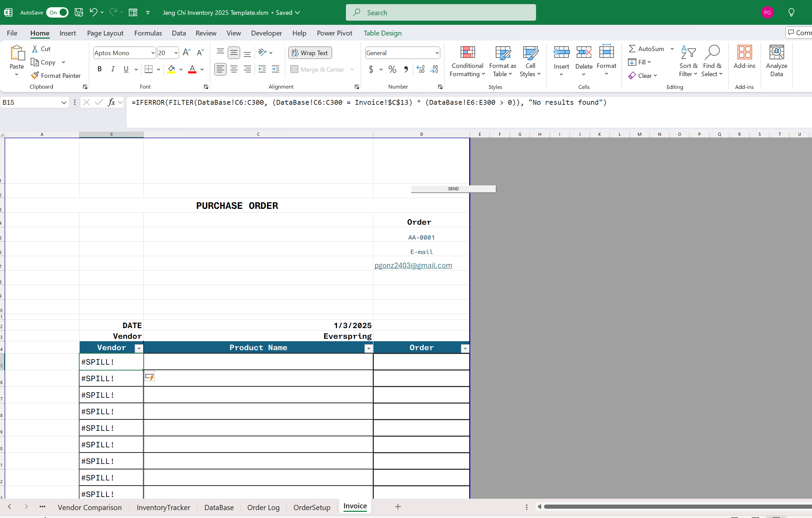Click the Percent Style icon
This screenshot has width=812, height=518.
392,69
